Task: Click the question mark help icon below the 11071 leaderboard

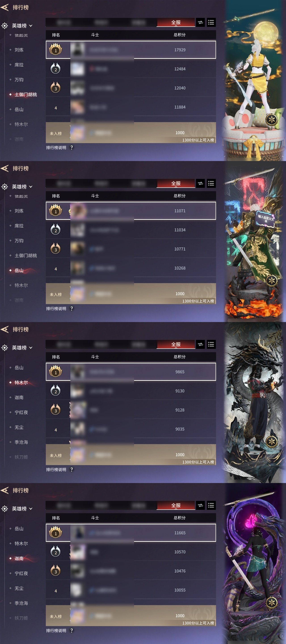Action: [72, 308]
